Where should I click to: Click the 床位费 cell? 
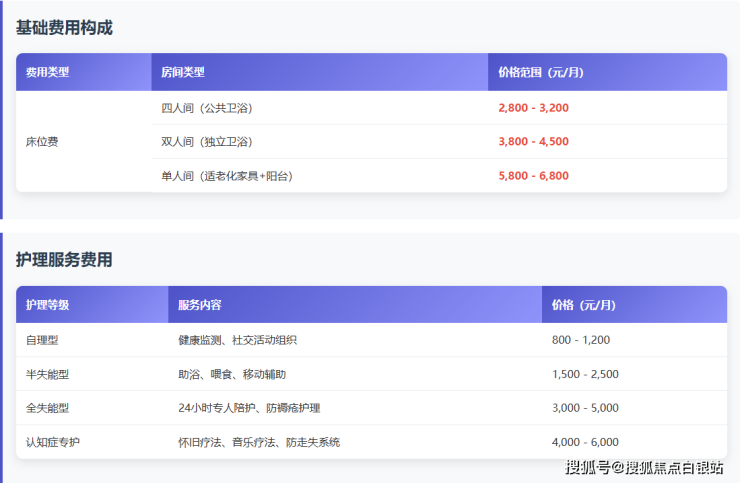[42, 142]
